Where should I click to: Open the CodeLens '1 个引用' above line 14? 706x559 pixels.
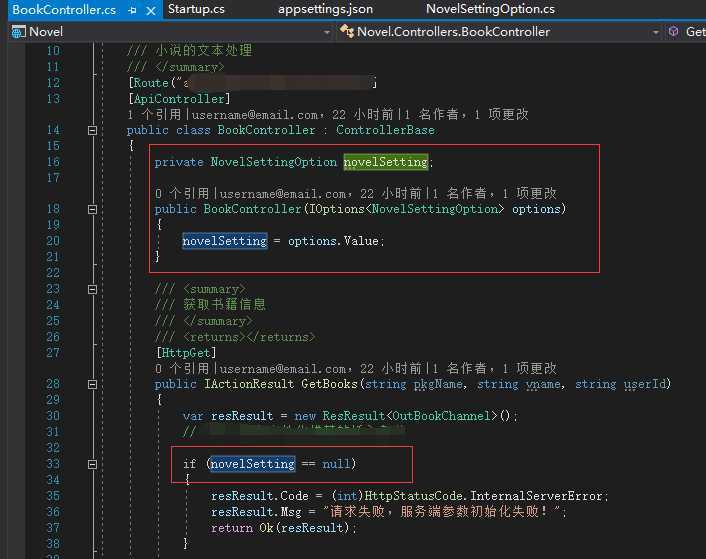[x=154, y=114]
